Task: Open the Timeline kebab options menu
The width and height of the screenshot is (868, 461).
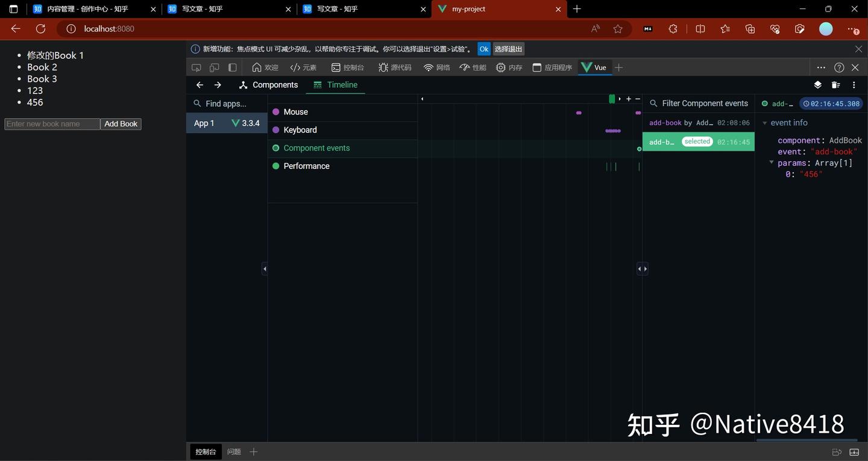Action: click(x=854, y=85)
